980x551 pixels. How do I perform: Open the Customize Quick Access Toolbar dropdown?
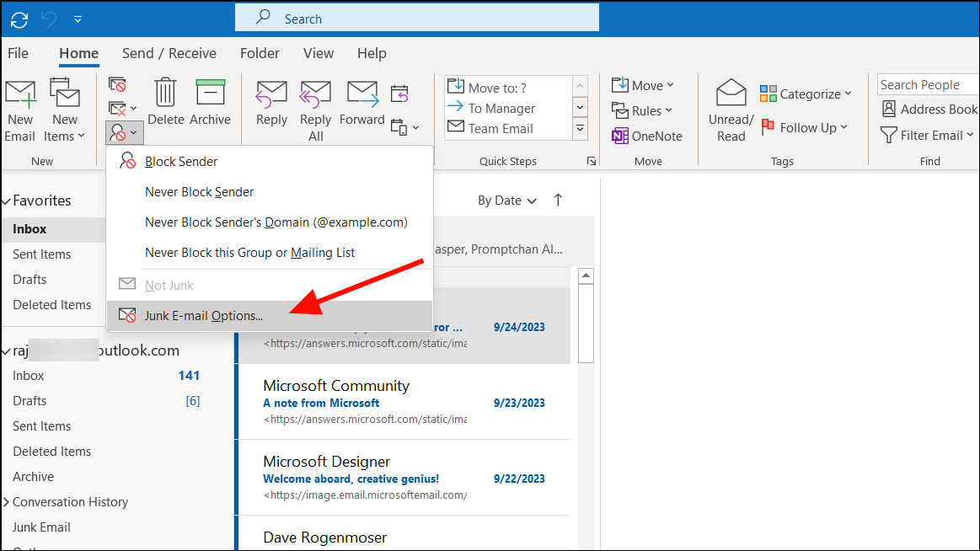pyautogui.click(x=78, y=19)
